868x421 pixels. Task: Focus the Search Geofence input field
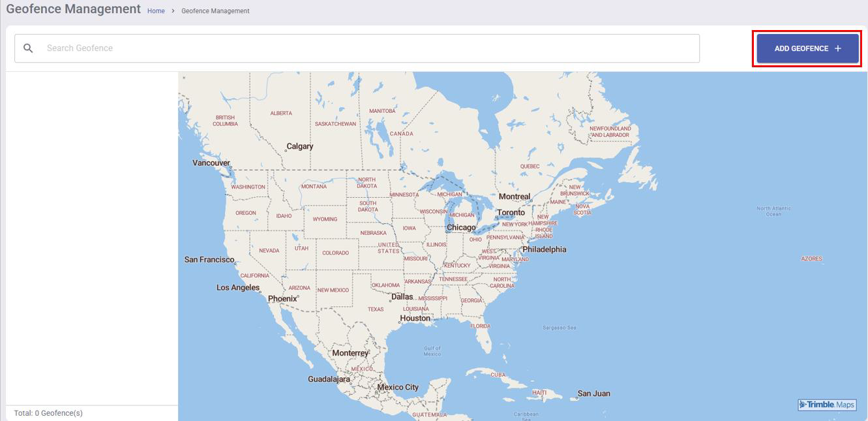(365, 48)
